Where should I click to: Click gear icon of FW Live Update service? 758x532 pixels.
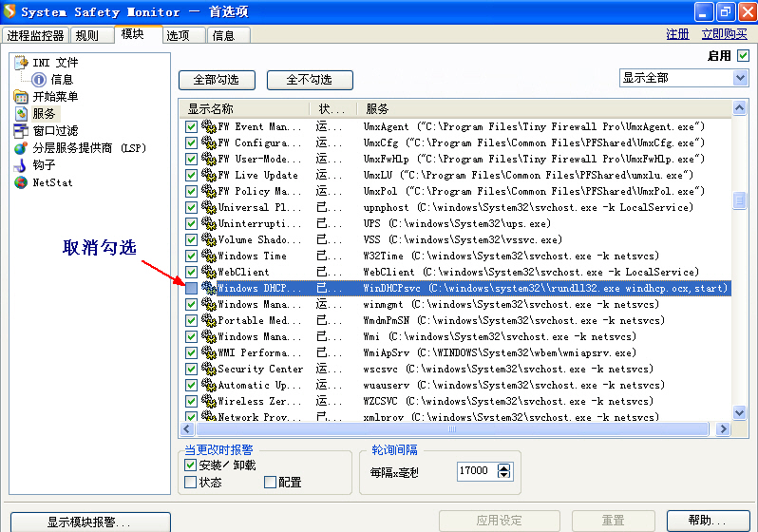click(x=208, y=175)
